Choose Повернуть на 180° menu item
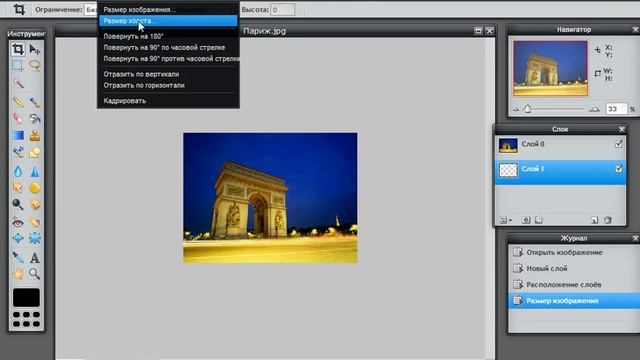 (168, 36)
